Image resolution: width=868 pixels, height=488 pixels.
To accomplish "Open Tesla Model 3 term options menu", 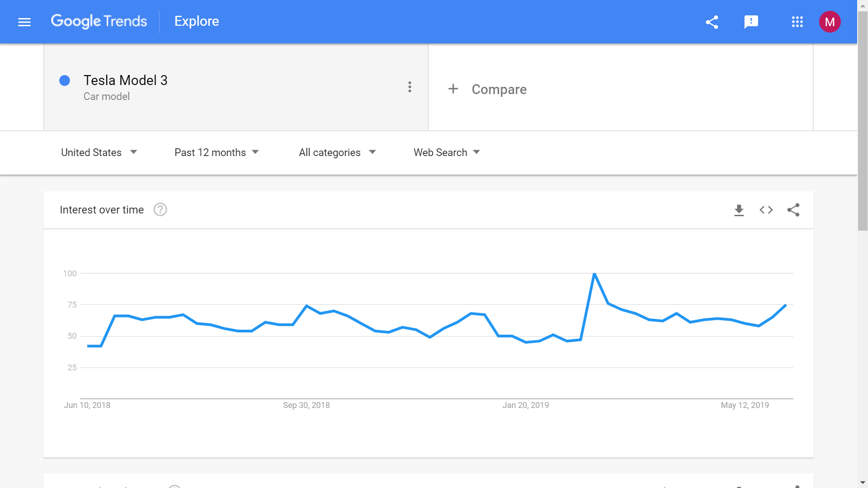I will [410, 87].
